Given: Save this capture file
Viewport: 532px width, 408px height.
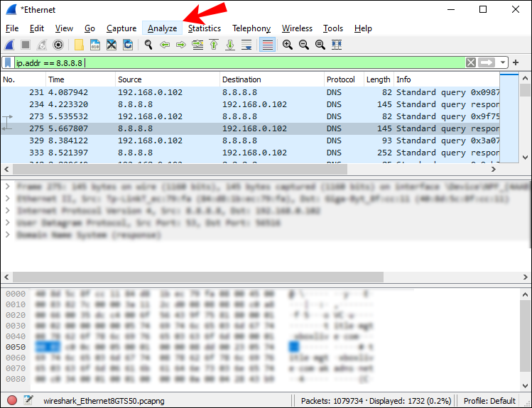Looking at the screenshot, I should pyautogui.click(x=95, y=45).
